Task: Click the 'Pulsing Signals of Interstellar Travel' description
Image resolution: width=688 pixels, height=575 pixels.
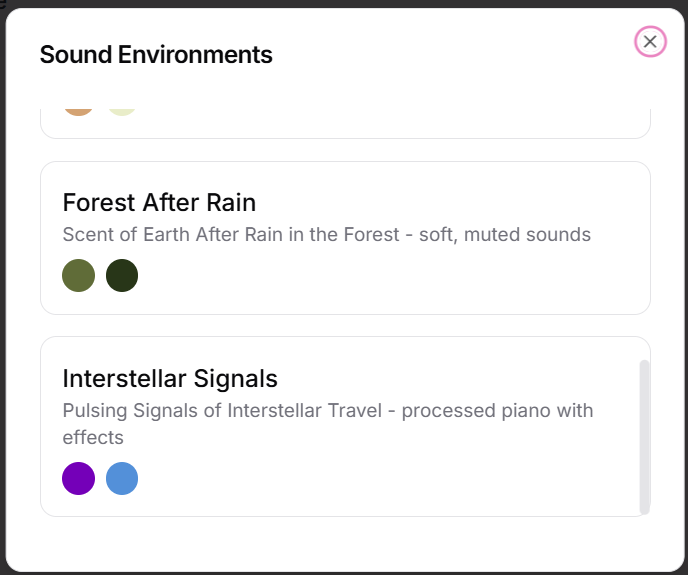Action: pos(230,411)
